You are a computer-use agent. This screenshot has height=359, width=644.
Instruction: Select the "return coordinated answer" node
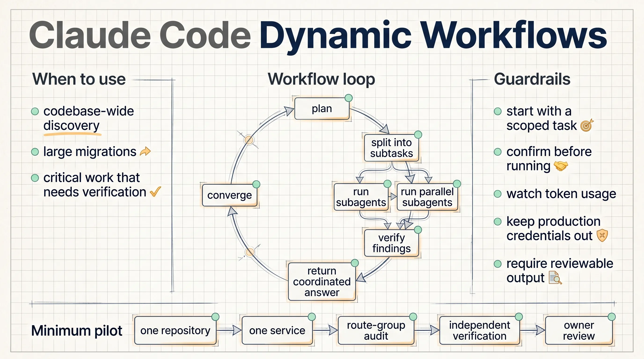(322, 282)
